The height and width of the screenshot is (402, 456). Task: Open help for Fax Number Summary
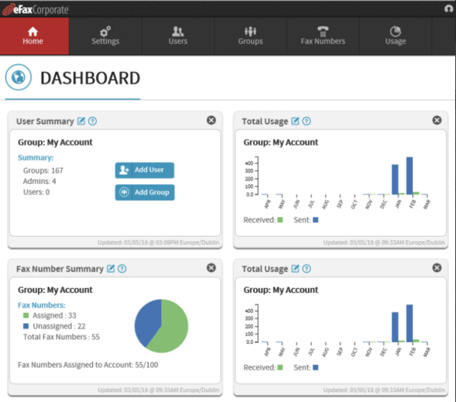[x=122, y=269]
